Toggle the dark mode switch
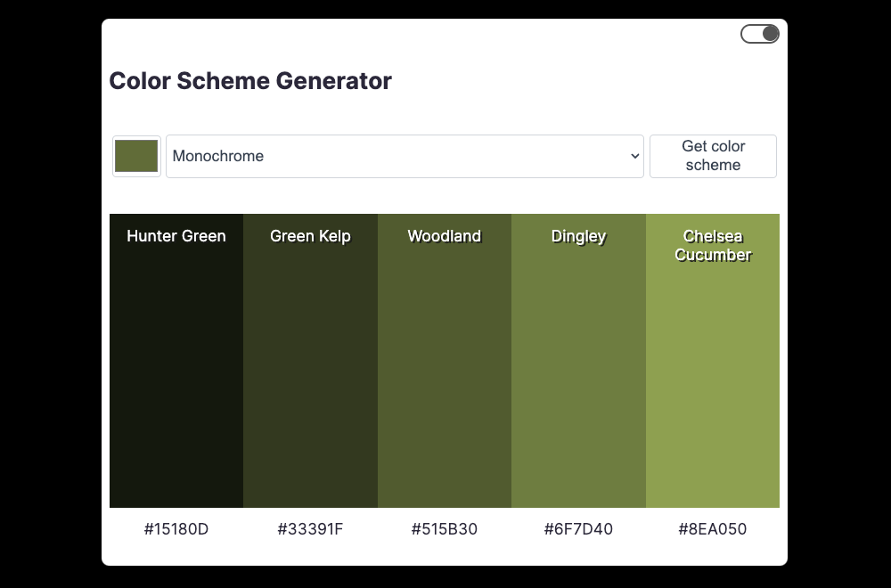 pyautogui.click(x=759, y=34)
